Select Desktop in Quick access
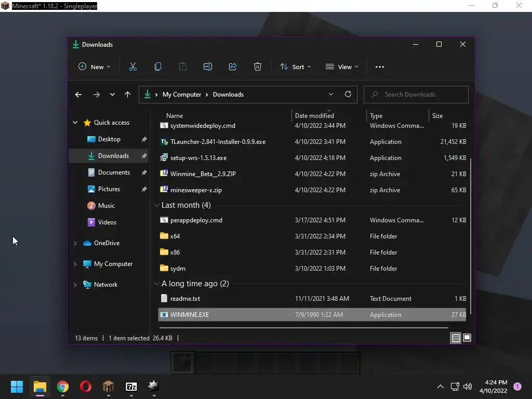Image resolution: width=532 pixels, height=399 pixels. click(108, 139)
